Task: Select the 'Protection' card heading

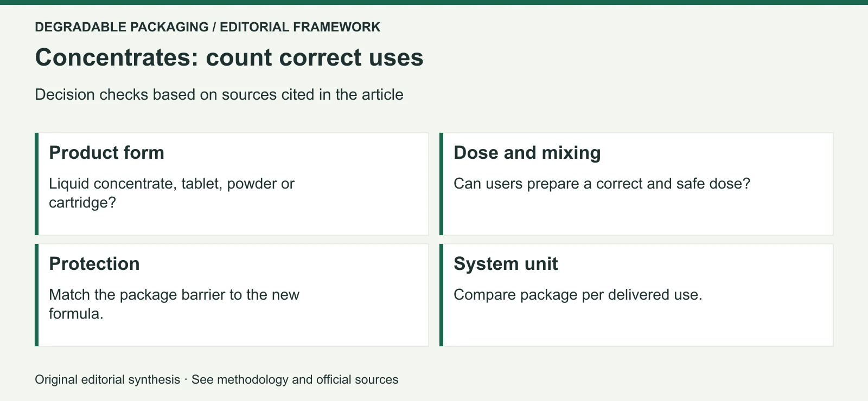Action: click(94, 264)
